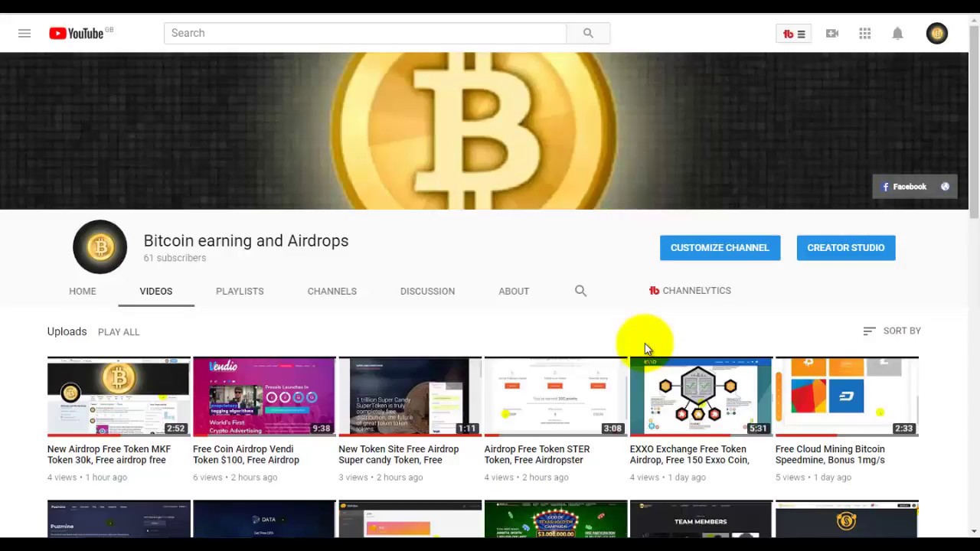The image size is (980, 551).
Task: Open thumbnail of Vendi Token video
Action: pos(264,396)
